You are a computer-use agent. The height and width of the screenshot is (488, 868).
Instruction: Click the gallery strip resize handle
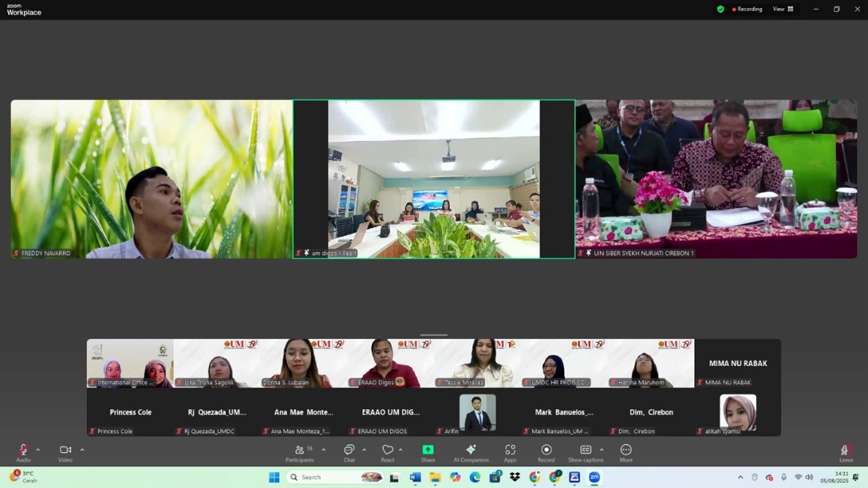(434, 335)
